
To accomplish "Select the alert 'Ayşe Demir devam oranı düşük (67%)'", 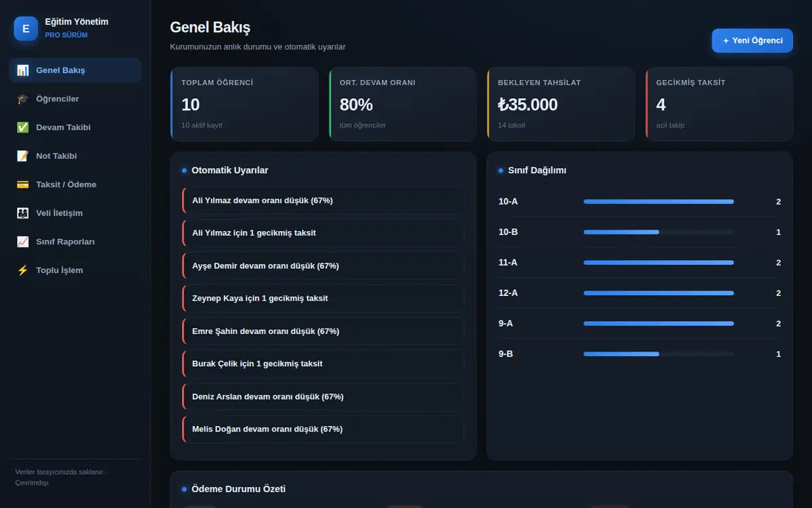I will 323,266.
